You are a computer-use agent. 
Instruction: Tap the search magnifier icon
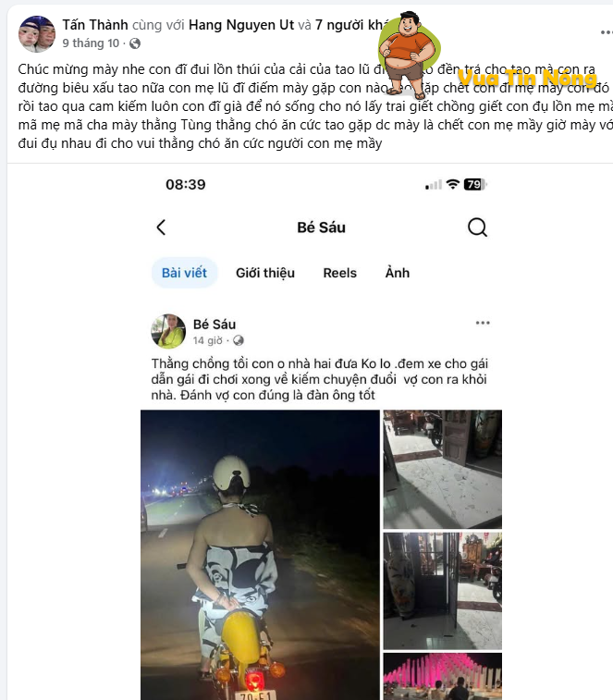coord(477,227)
